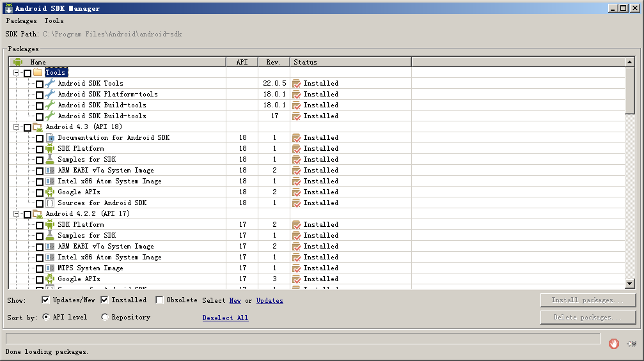Click the progress bar at the bottom
The width and height of the screenshot is (644, 361).
tap(302, 339)
